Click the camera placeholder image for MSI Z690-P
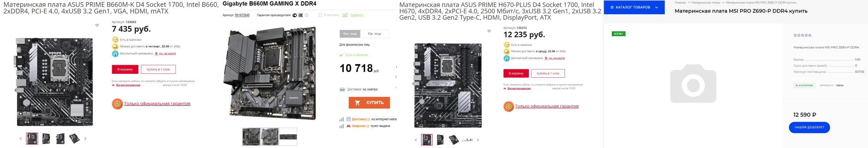 pyautogui.click(x=693, y=83)
